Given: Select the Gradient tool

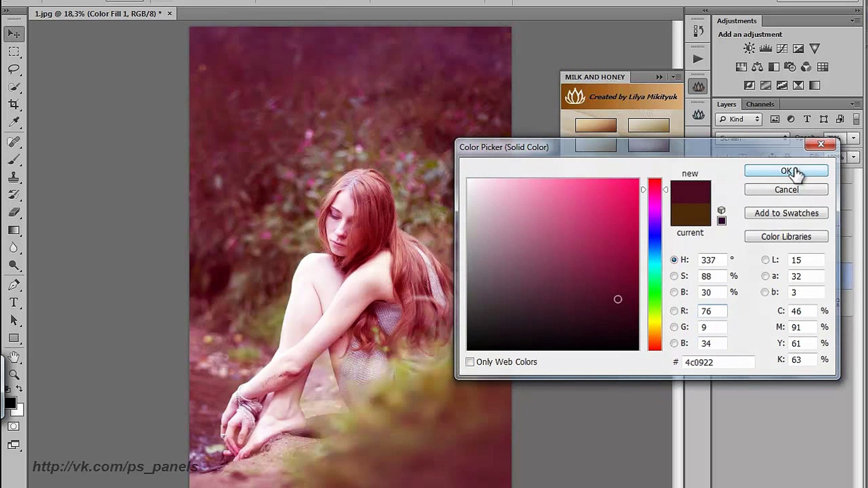Looking at the screenshot, I should (x=14, y=230).
